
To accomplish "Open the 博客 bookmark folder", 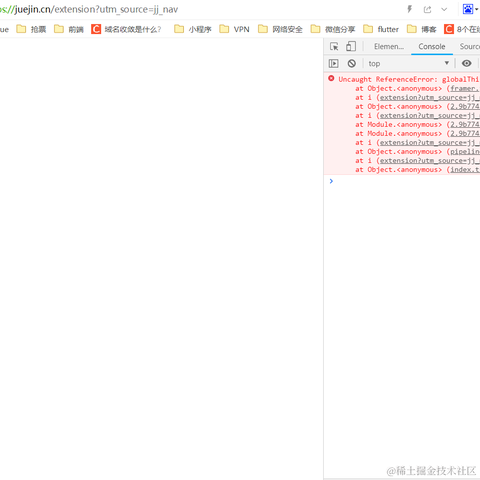I will click(422, 29).
